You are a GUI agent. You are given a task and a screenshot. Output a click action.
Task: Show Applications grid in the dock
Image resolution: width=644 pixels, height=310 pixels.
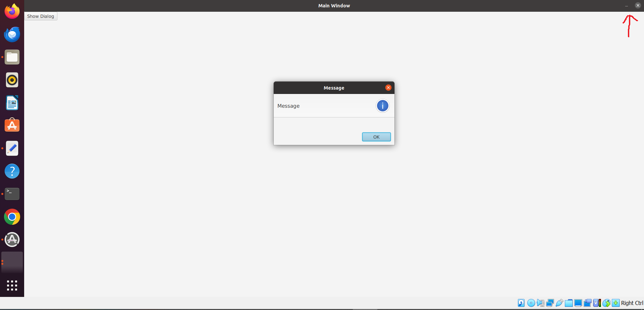[12, 285]
